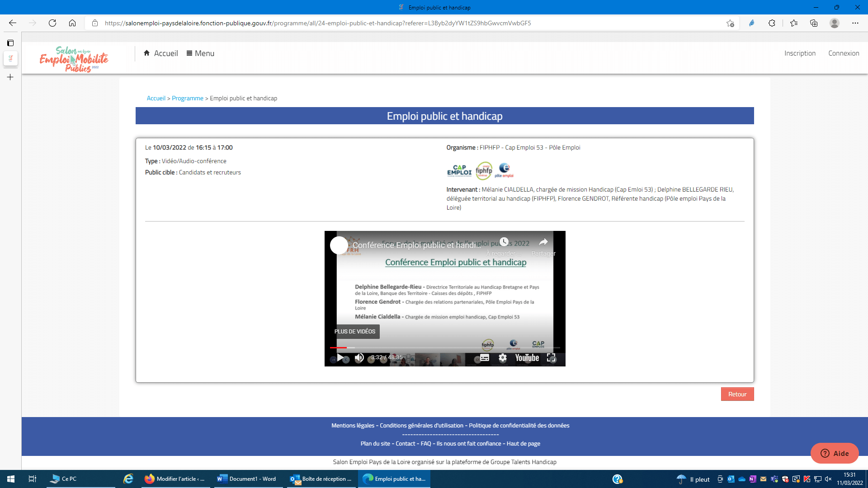
Task: Open the Connexion page
Action: [844, 53]
